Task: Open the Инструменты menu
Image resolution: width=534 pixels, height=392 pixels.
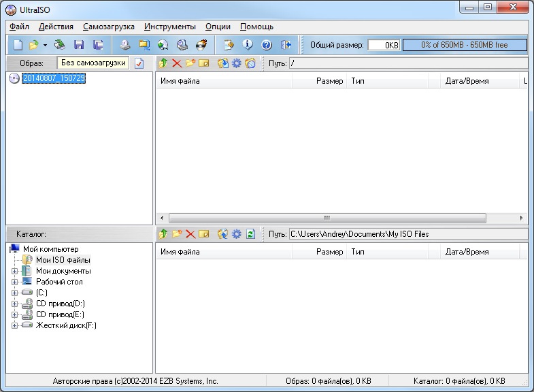Action: [x=170, y=27]
